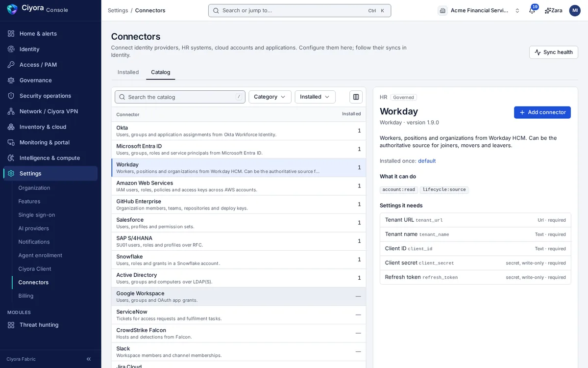Open the Ciyora Client settings page
This screenshot has height=368, width=588.
pos(35,269)
